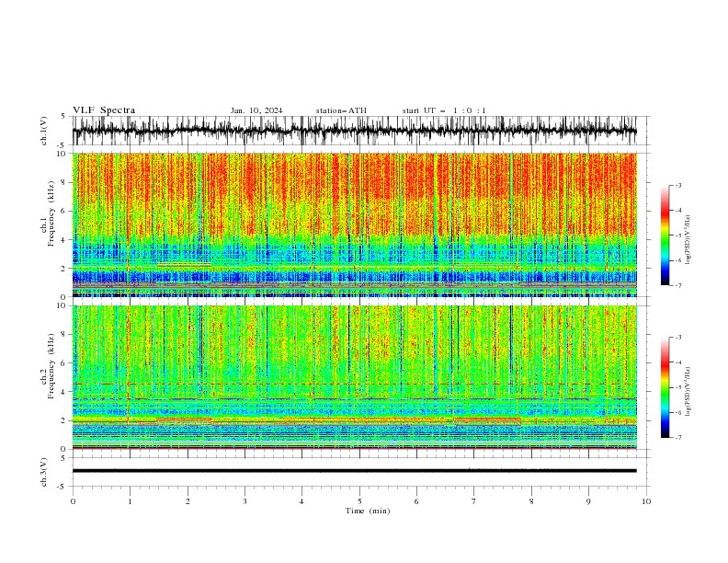728x563 pixels.
Task: Click the "-7" tick on ch.2 colorbar
Action: (x=678, y=437)
